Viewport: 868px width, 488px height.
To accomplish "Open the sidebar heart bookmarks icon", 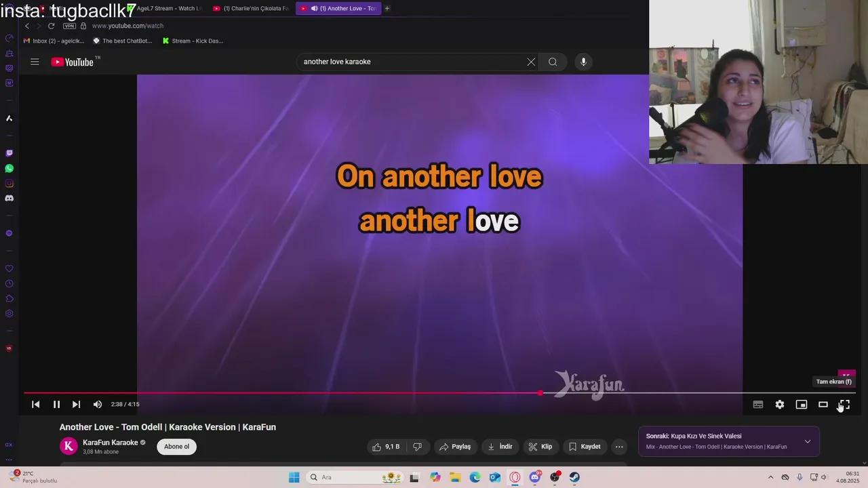I will point(9,269).
